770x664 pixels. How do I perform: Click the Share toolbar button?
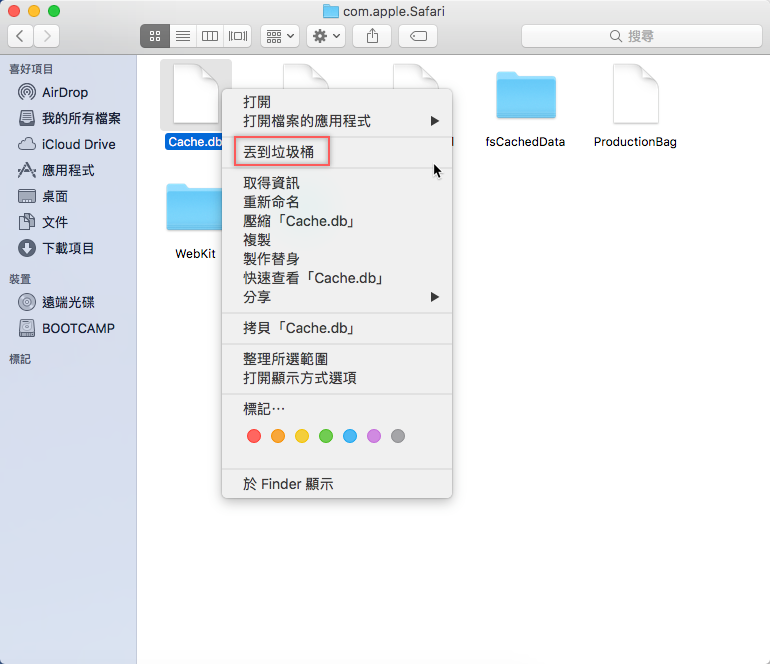[372, 36]
